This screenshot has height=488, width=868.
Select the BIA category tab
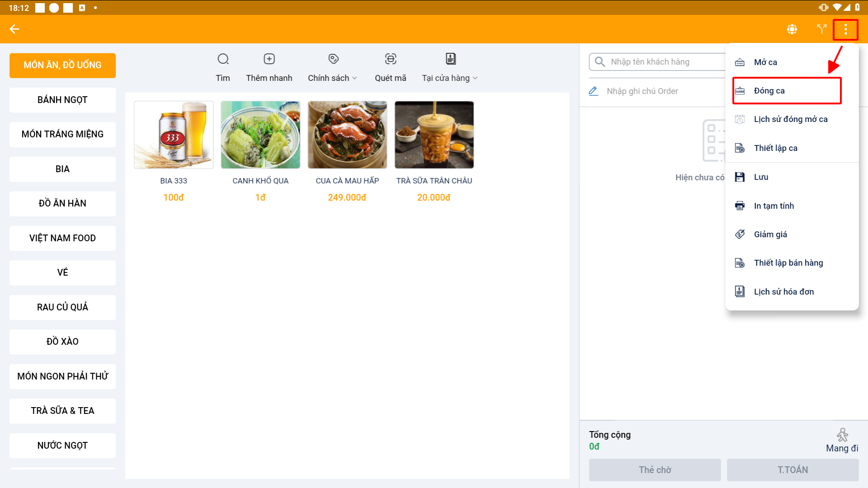pos(62,169)
